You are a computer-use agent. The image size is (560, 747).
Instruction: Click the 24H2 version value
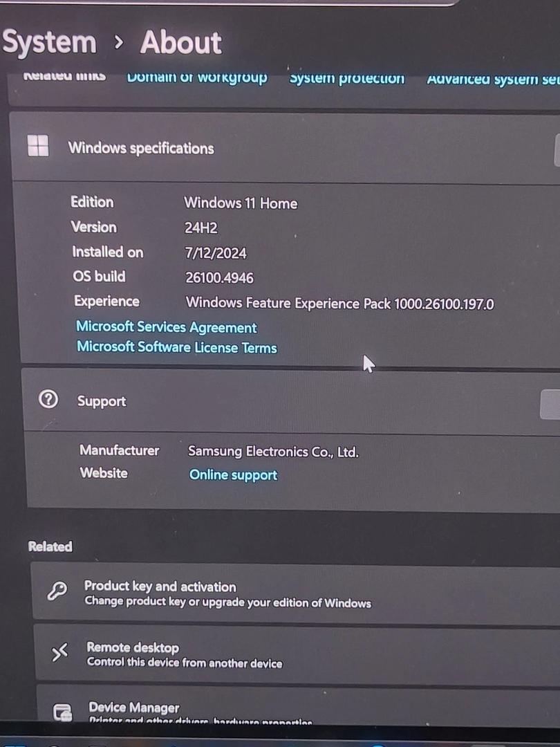coord(201,228)
